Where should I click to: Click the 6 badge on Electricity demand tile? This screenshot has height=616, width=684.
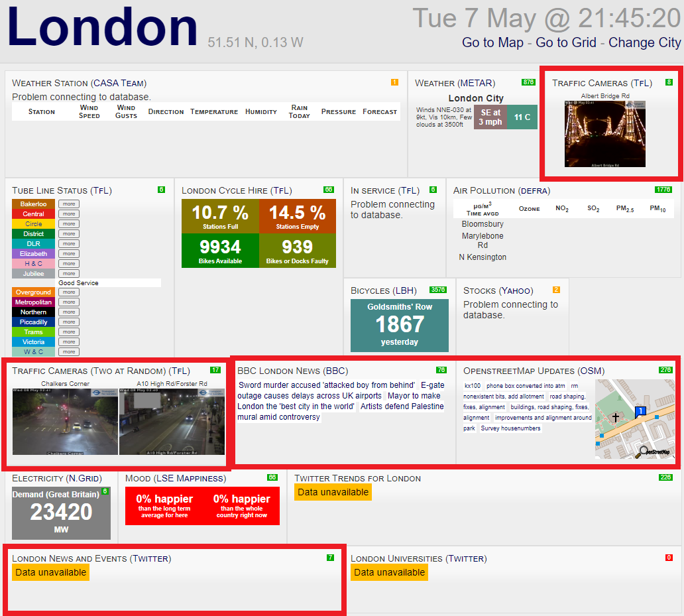[x=105, y=491]
